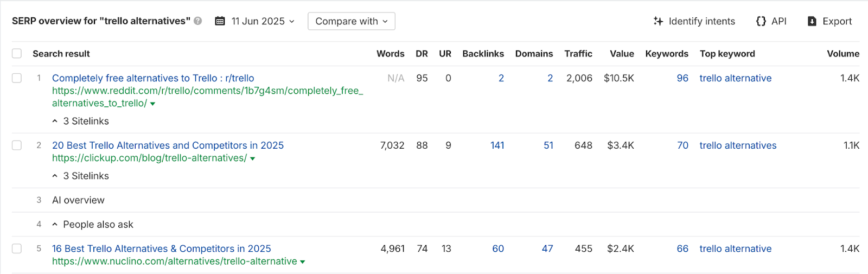This screenshot has width=868, height=274.
Task: Open the Completely free alternatives to Trello link
Action: 153,78
